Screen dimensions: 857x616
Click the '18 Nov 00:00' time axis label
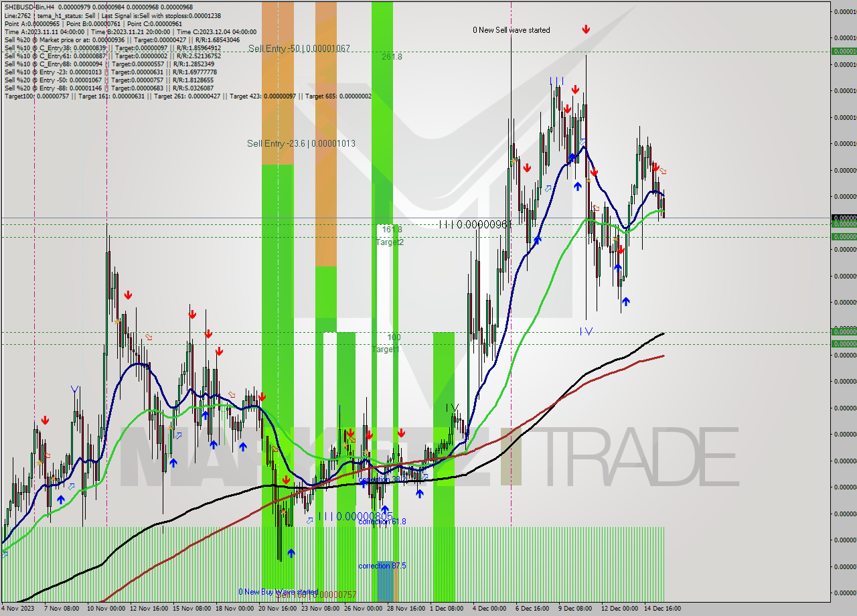click(x=234, y=609)
